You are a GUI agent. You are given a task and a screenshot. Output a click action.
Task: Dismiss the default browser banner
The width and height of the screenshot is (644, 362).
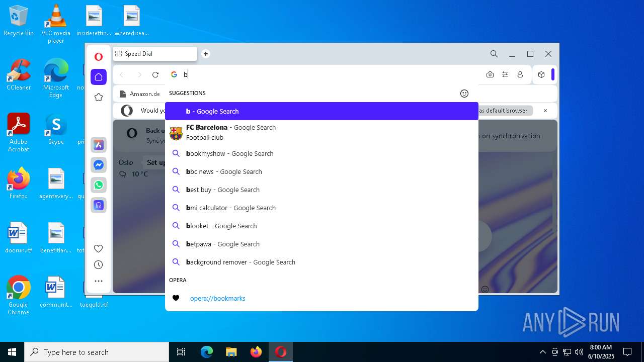545,111
